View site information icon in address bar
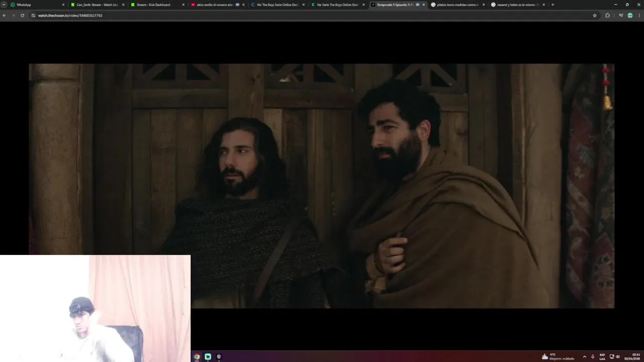The width and height of the screenshot is (644, 362). (33, 16)
